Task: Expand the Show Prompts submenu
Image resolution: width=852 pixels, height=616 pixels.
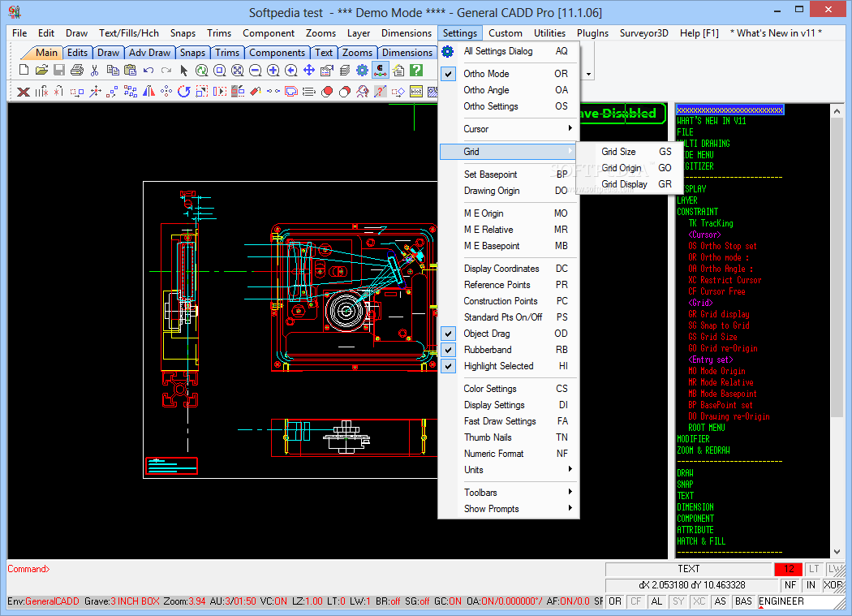Action: point(509,509)
